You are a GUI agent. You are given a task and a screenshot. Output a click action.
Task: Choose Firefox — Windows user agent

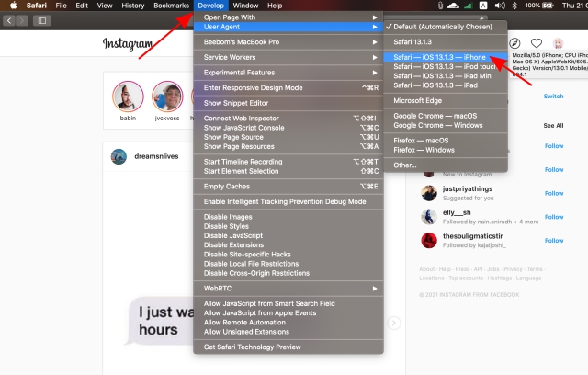coord(446,150)
